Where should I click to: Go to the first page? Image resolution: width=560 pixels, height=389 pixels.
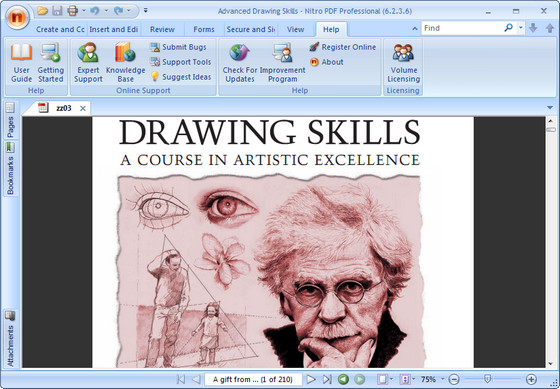click(x=181, y=379)
